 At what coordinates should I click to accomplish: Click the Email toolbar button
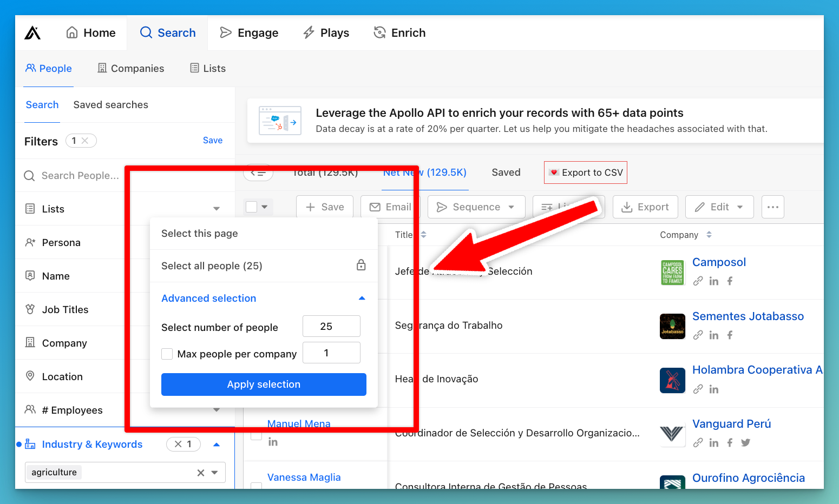pos(390,207)
